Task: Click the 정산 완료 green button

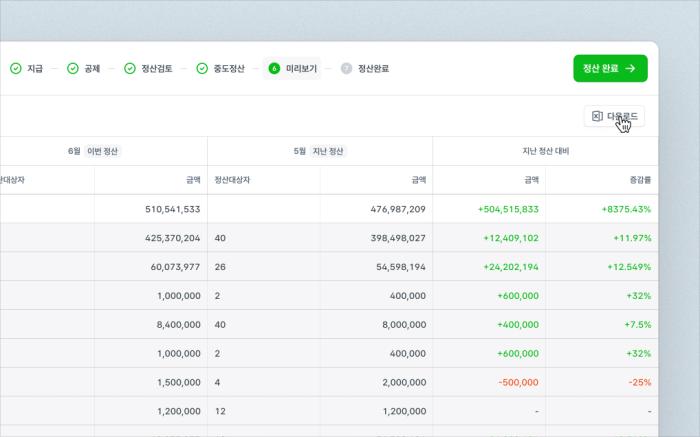Action: 610,68
